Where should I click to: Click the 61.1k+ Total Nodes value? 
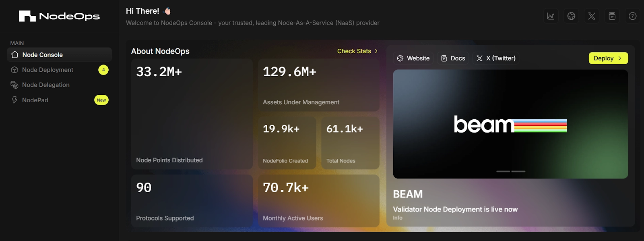[x=345, y=129]
